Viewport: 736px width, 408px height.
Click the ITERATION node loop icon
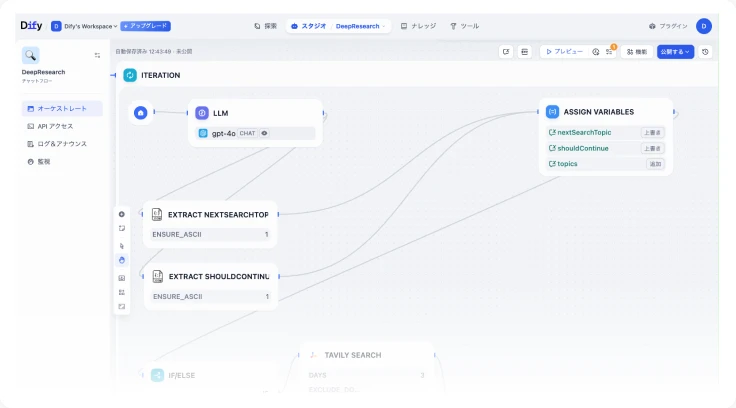[130, 75]
